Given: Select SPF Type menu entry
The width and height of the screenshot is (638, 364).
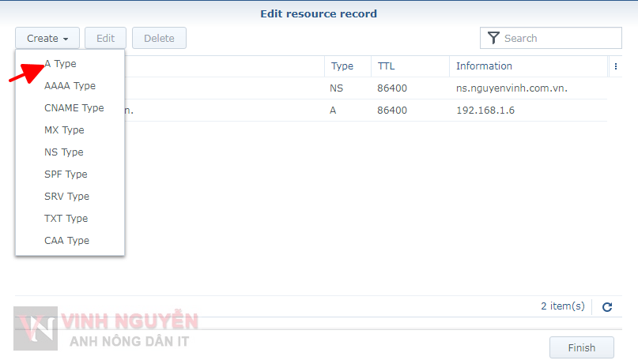Looking at the screenshot, I should [x=66, y=174].
